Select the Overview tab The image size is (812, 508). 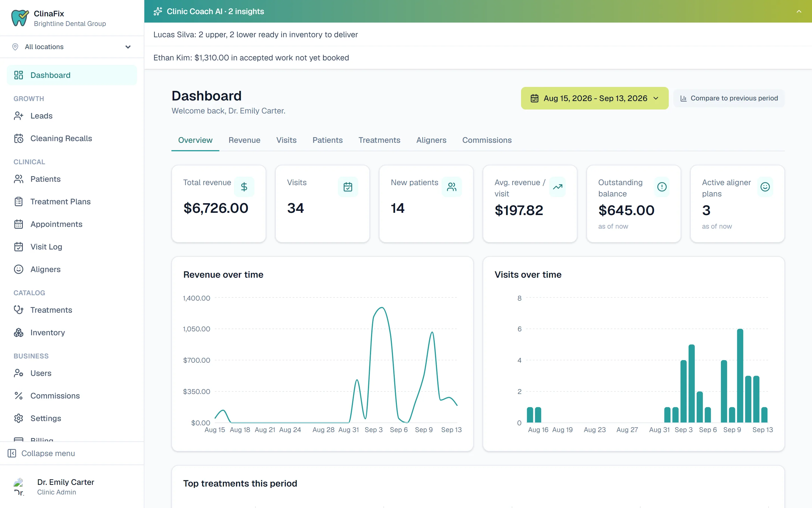tap(195, 140)
